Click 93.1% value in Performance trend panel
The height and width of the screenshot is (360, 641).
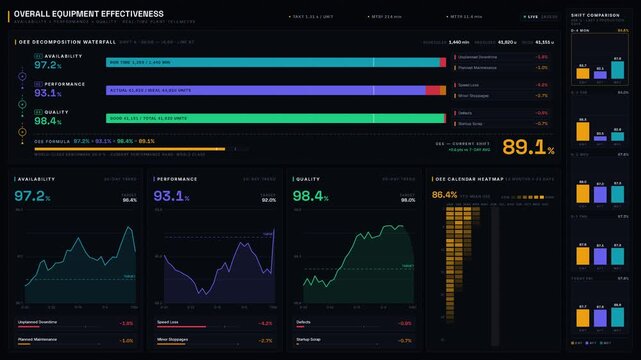coord(171,196)
